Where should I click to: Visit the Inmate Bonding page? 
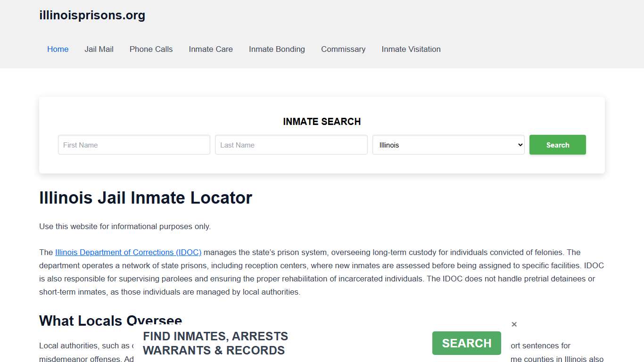[277, 49]
